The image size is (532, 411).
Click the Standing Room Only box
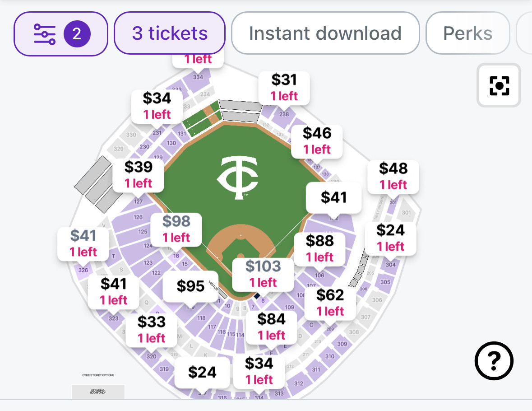[x=98, y=391]
